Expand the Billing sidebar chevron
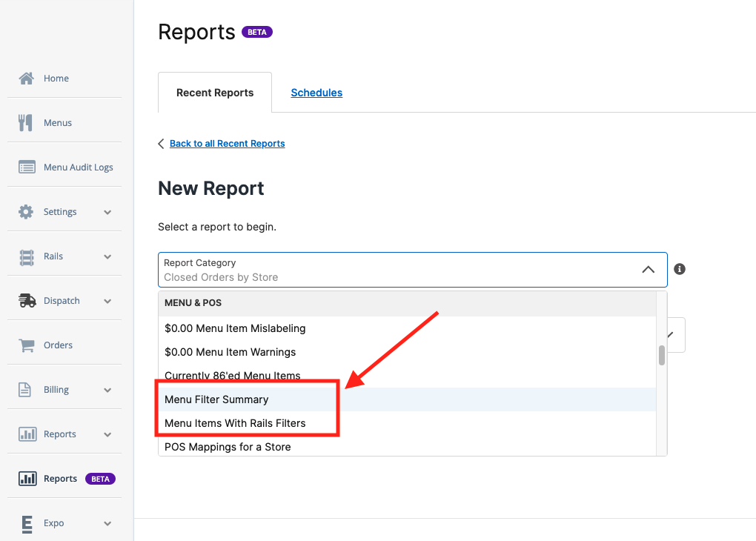 [107, 390]
